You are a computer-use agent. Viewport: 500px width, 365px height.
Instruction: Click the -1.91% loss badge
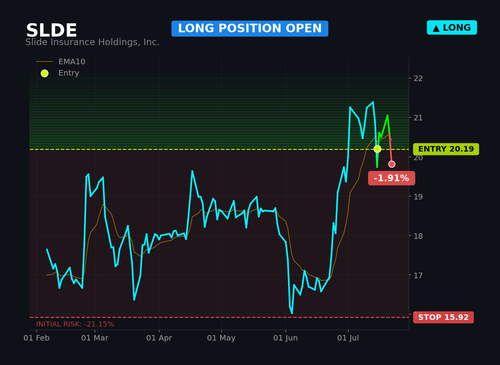391,178
